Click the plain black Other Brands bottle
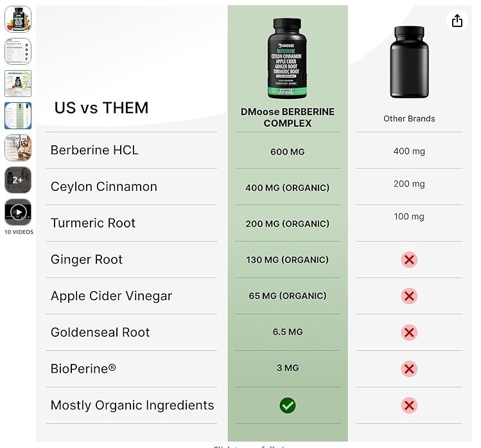Viewport: 481px width, 448px height. [x=409, y=62]
